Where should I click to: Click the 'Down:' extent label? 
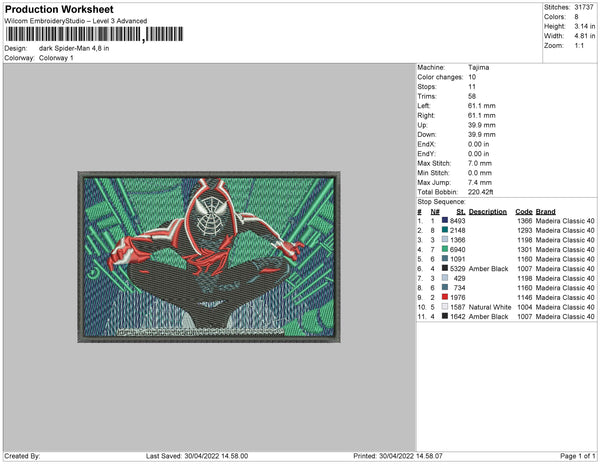pos(427,135)
